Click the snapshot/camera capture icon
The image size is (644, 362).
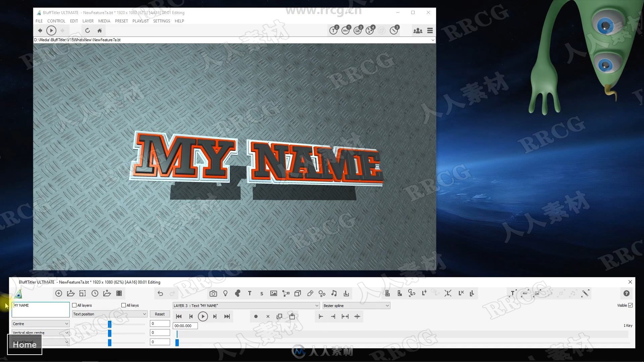tap(213, 294)
